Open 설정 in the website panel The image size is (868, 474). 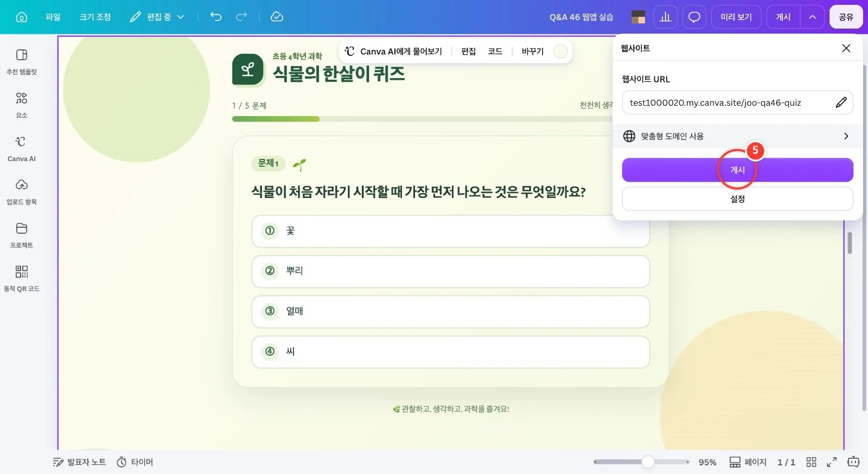[x=737, y=199]
